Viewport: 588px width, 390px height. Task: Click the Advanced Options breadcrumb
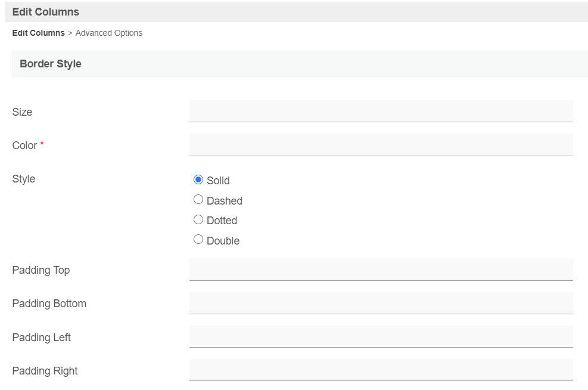tap(109, 33)
